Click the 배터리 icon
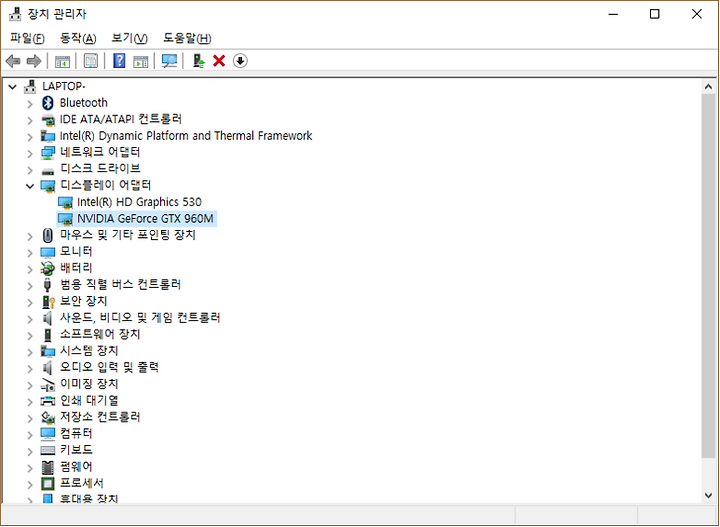The width and height of the screenshot is (720, 527). [48, 268]
